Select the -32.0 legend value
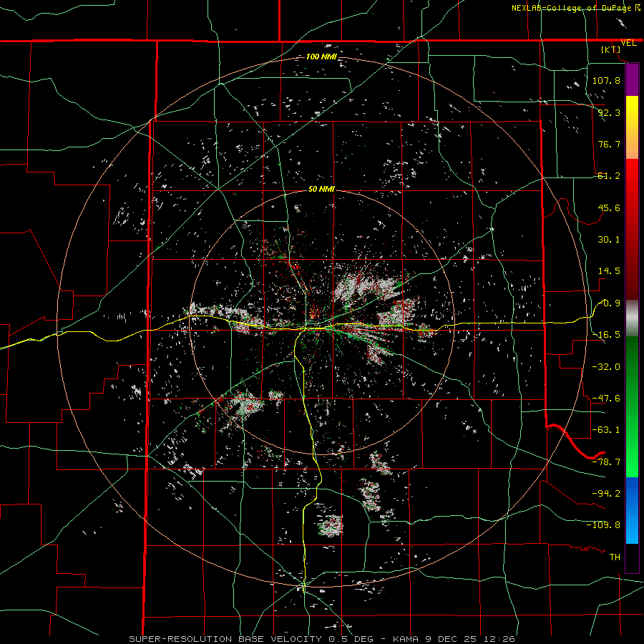This screenshot has width=644, height=644. click(606, 367)
